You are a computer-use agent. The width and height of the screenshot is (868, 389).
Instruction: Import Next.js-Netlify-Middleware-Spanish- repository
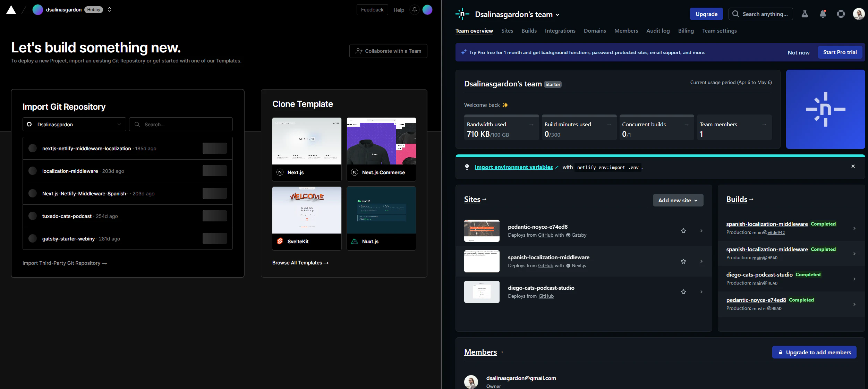[x=215, y=193]
